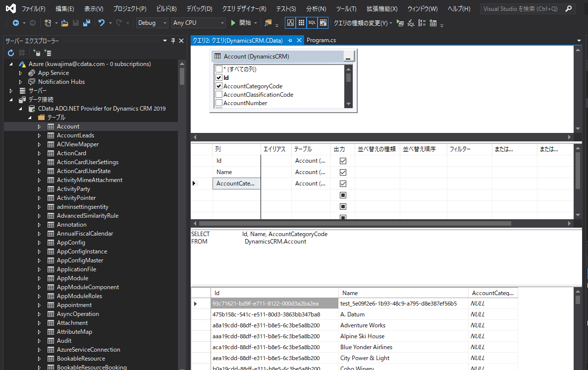Image resolution: width=588 pixels, height=370 pixels.
Task: Select the Annotation table in the tree
Action: 72,225
